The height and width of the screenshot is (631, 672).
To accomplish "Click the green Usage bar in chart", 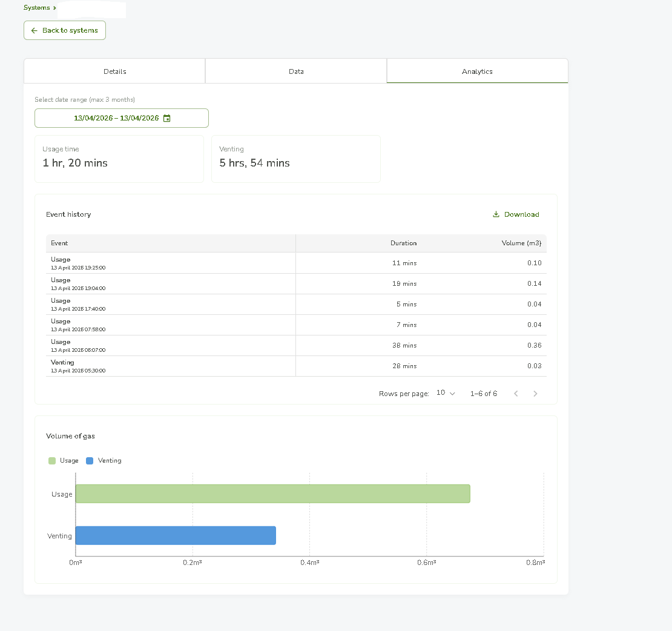I will point(272,494).
